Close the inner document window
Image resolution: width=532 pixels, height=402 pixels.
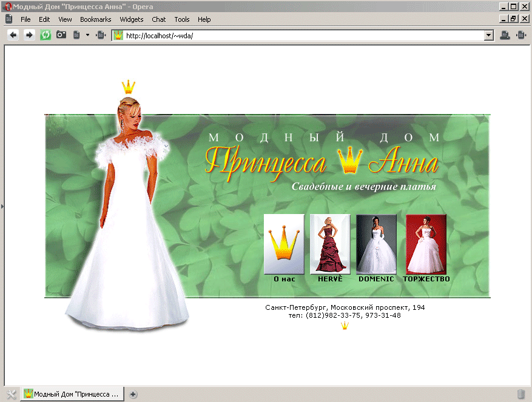(525, 19)
